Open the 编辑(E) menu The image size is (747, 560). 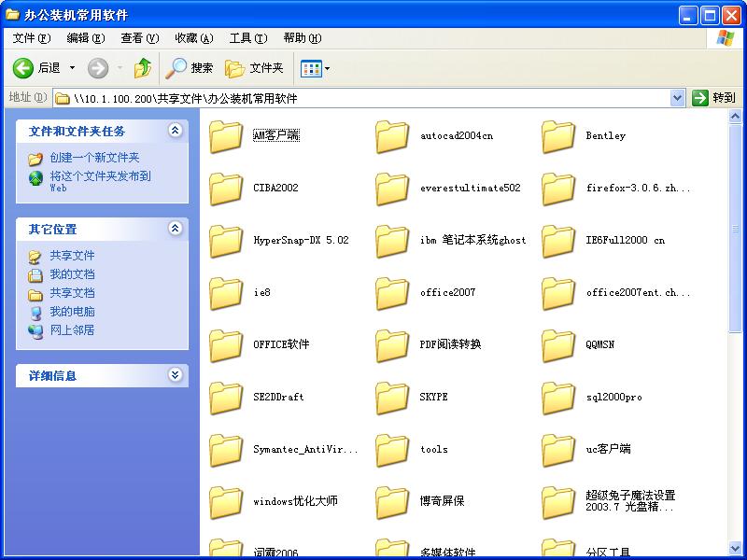coord(86,38)
